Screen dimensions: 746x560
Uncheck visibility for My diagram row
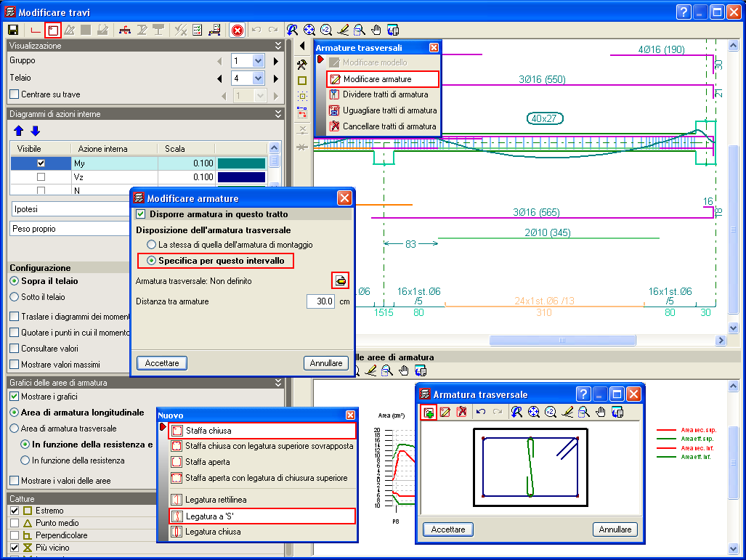(x=41, y=163)
